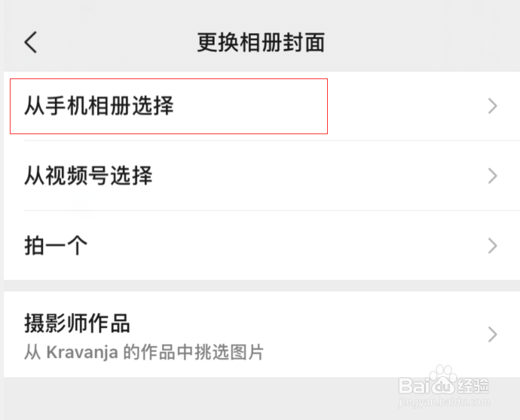Image resolution: width=520 pixels, height=420 pixels.
Task: Choose 从视频号选择 option
Action: [x=88, y=176]
